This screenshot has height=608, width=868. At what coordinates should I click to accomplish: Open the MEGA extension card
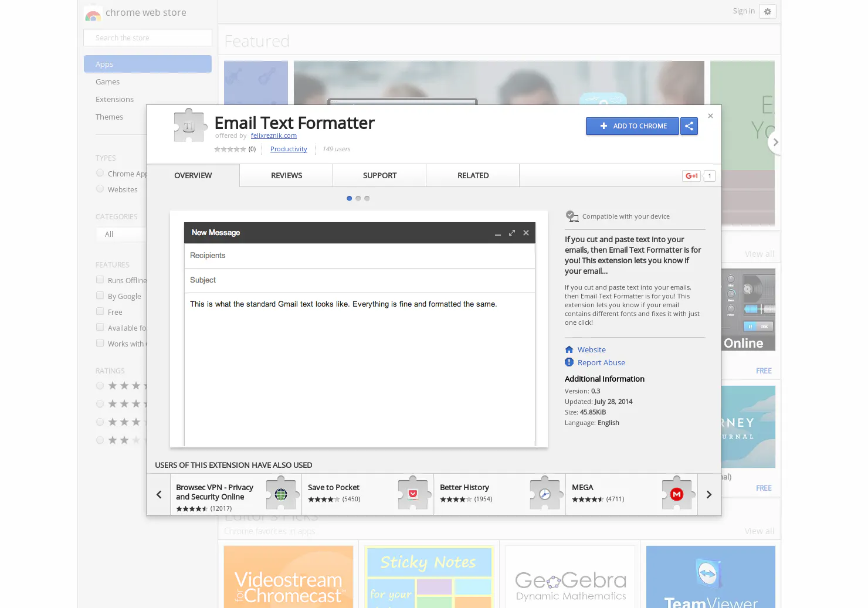[632, 495]
